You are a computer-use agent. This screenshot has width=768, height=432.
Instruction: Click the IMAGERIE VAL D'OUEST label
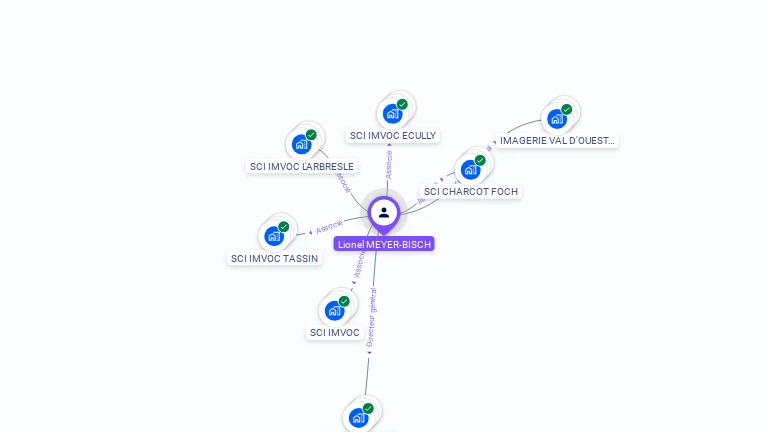557,141
